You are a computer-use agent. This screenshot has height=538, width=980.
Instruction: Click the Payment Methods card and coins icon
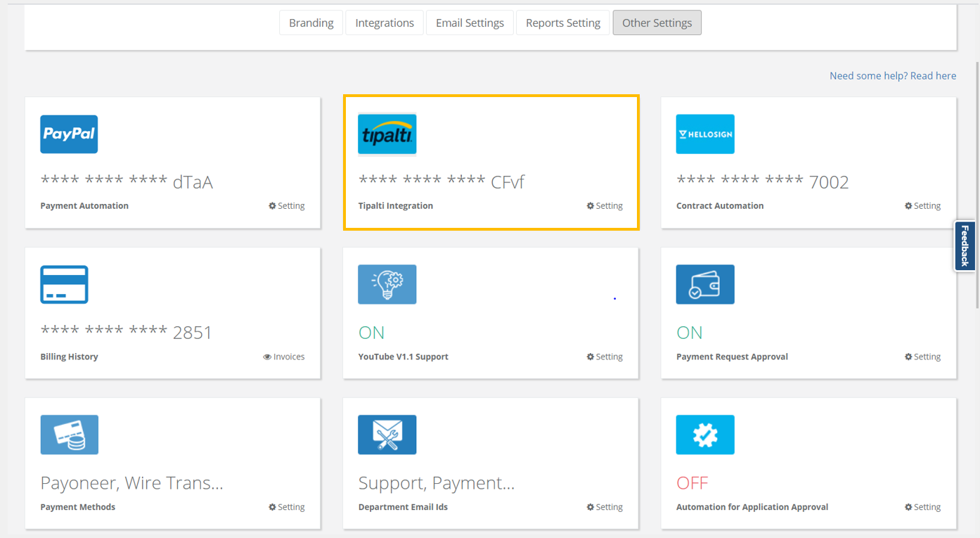tap(69, 435)
